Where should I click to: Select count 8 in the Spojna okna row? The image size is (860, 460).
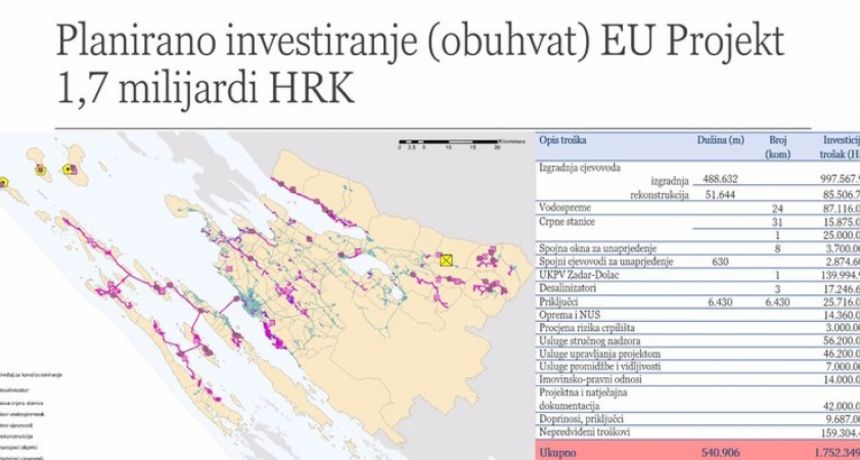pos(778,249)
